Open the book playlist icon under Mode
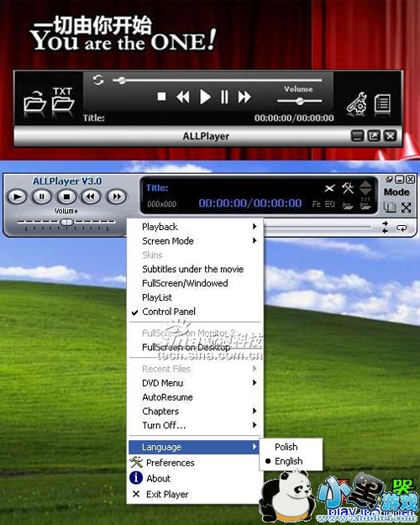 click(390, 207)
